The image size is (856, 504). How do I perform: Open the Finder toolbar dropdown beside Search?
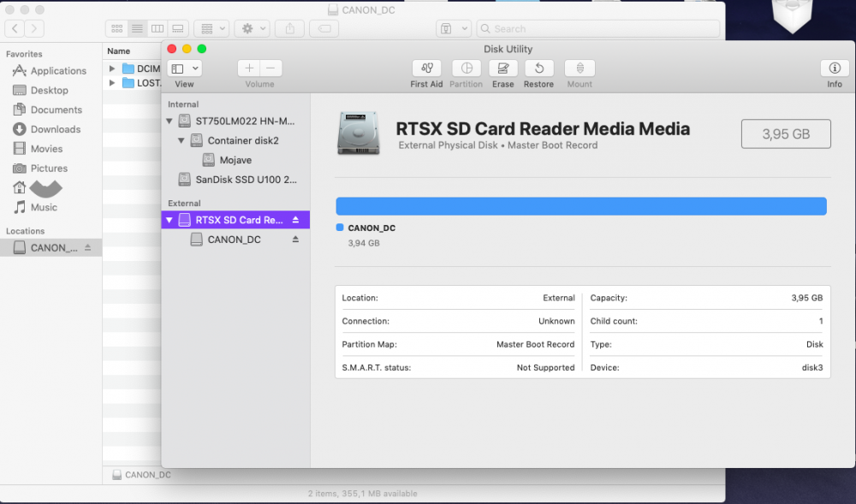454,28
